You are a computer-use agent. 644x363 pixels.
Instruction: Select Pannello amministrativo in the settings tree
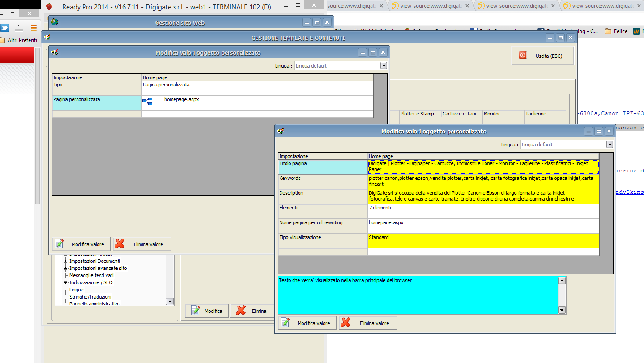tap(94, 304)
